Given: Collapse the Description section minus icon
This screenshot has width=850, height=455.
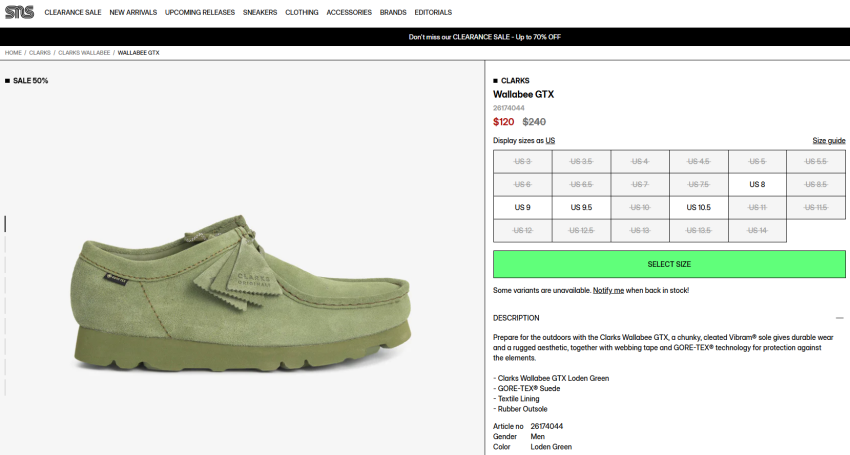Looking at the screenshot, I should [x=839, y=318].
